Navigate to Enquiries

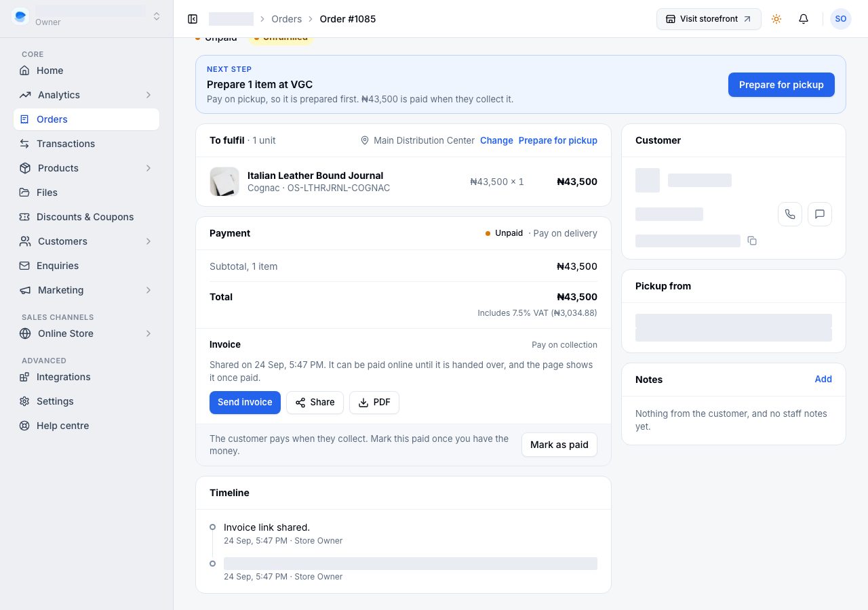[86, 266]
